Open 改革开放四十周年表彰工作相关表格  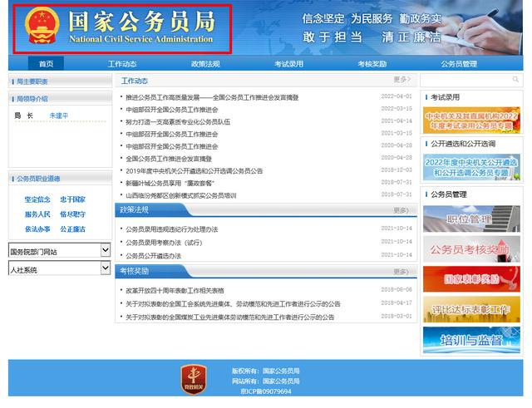175,291
